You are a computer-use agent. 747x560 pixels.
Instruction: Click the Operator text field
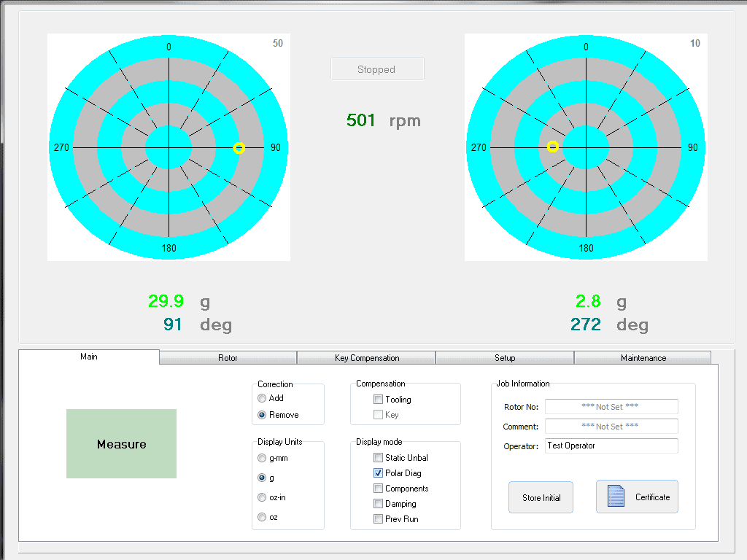[x=611, y=446]
